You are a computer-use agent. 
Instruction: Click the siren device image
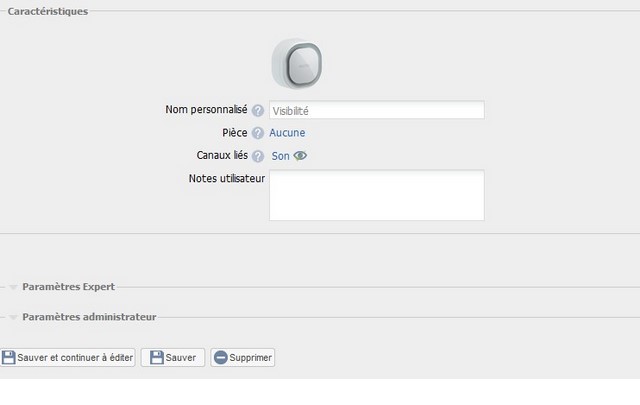[297, 64]
